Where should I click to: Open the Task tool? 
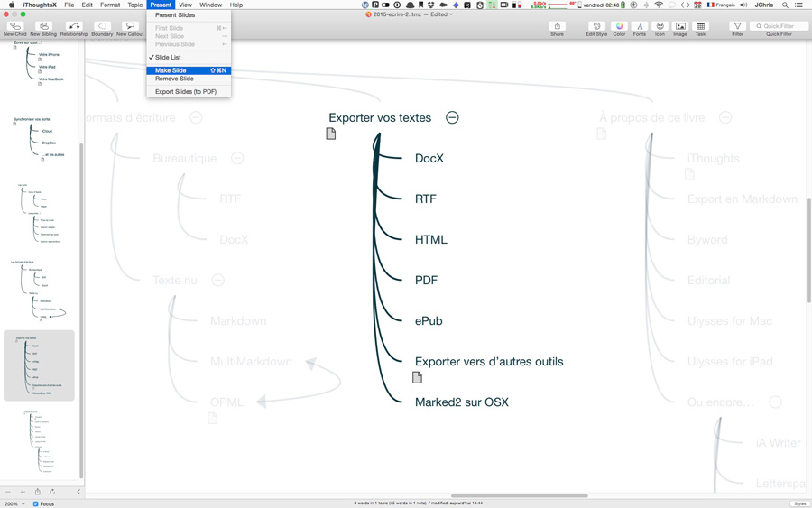click(x=700, y=29)
